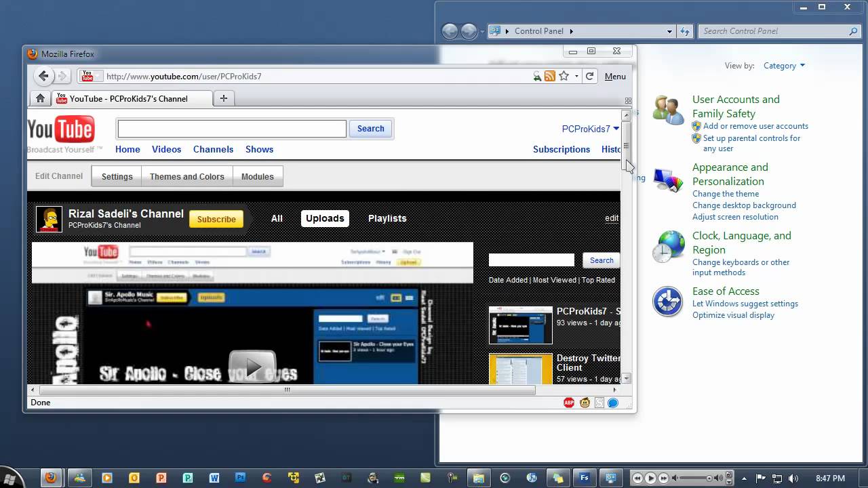Click the Action Center flag icon in tray

761,479
